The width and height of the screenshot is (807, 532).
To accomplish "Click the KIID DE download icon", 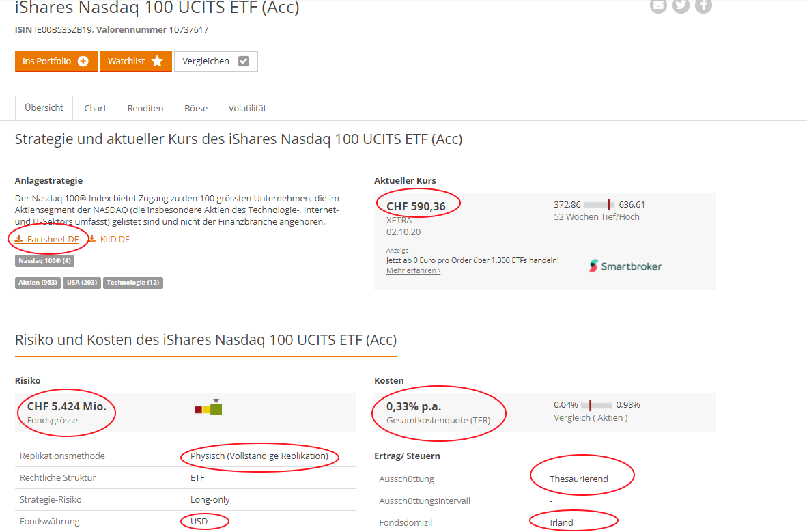I will 92,239.
